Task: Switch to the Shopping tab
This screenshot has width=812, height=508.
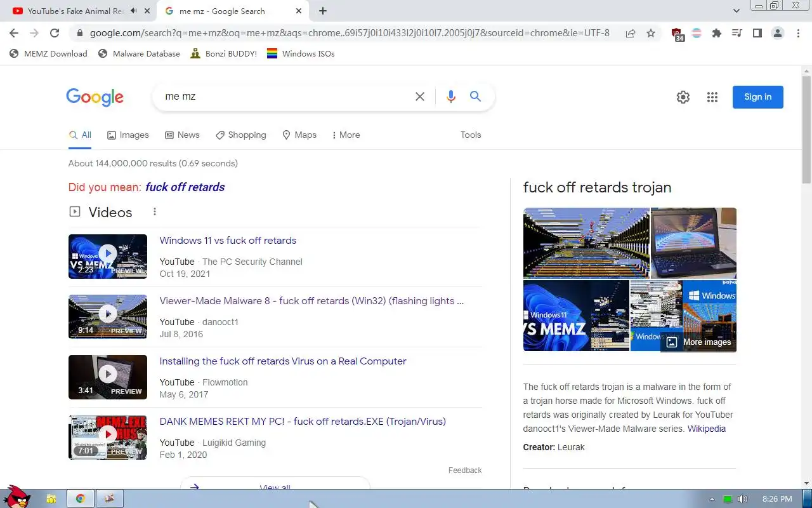Action: 241,135
